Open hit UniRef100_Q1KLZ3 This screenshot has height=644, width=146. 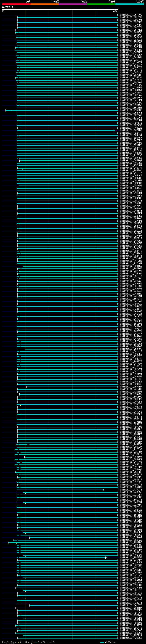click(x=131, y=40)
